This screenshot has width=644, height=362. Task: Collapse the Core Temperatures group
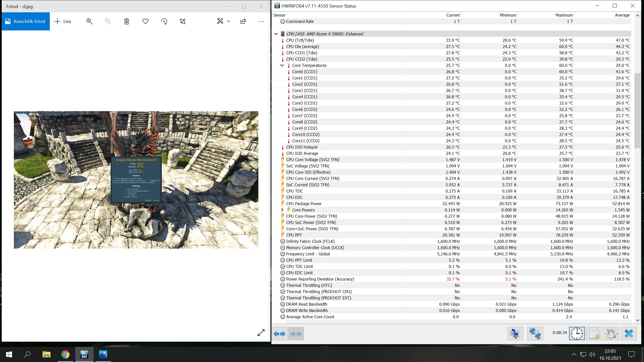coord(282,65)
